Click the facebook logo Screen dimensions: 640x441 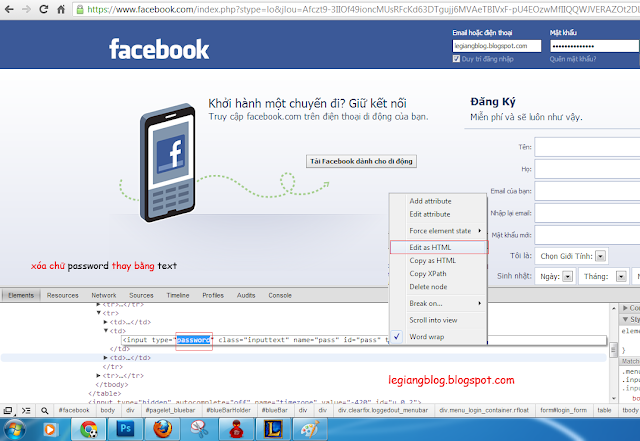pos(159,49)
